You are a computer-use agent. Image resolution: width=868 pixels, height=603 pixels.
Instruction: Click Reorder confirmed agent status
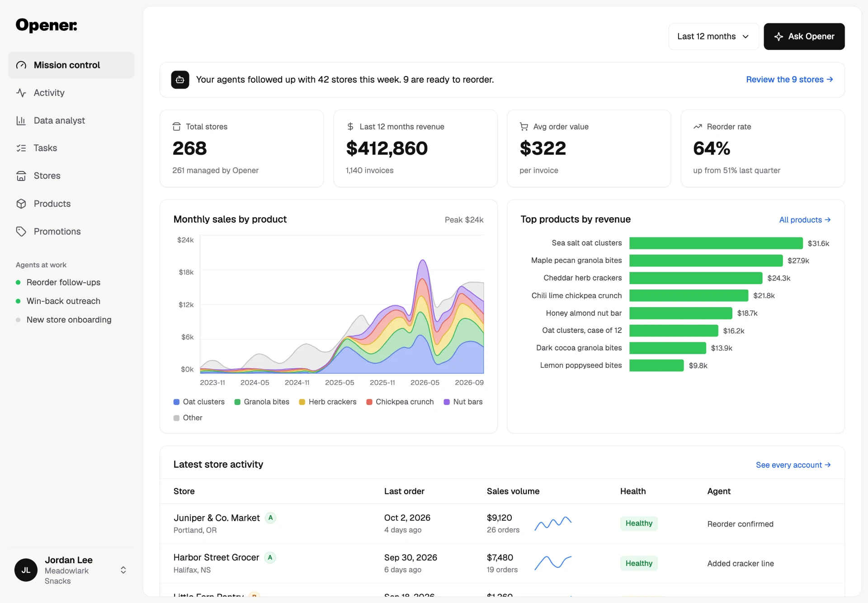pos(741,524)
